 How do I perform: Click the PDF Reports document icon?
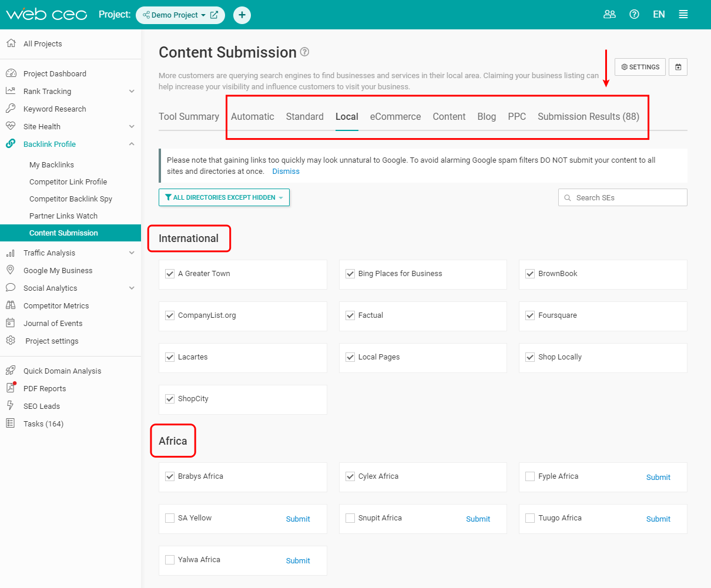pyautogui.click(x=11, y=388)
